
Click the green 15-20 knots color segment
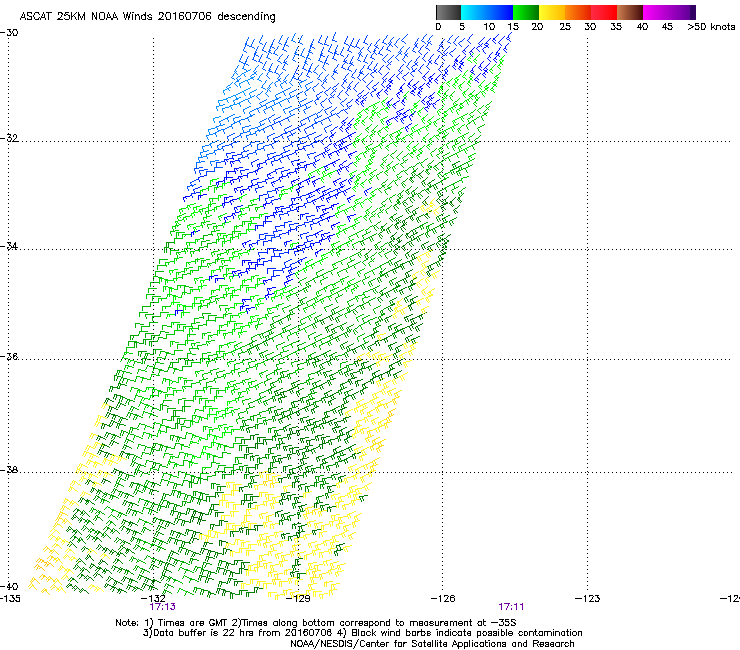coord(526,12)
